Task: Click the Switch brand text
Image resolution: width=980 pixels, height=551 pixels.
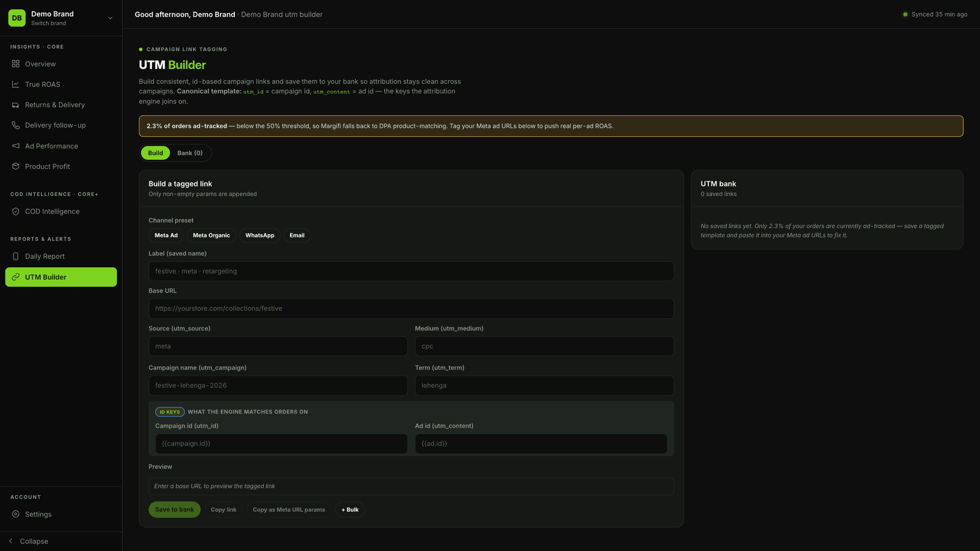Action: (48, 23)
